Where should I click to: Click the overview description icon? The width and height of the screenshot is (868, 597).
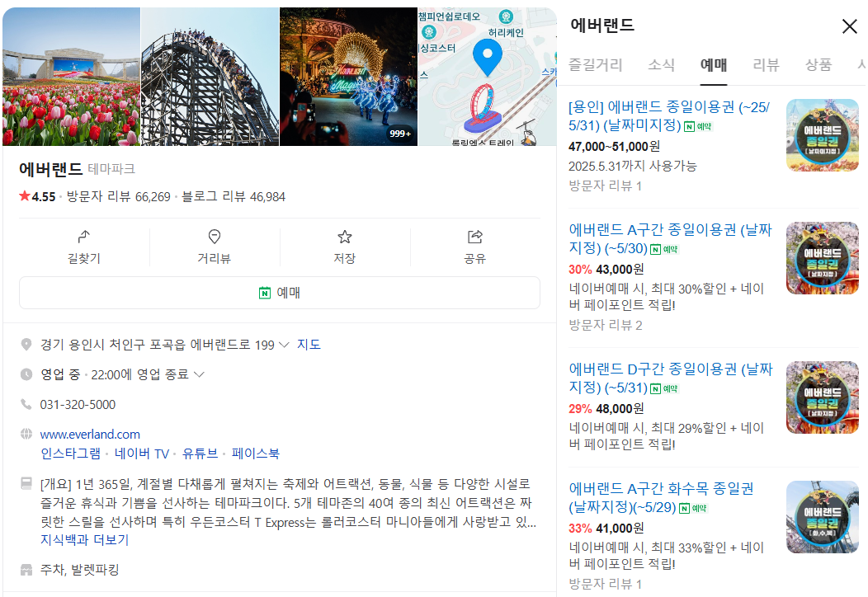pos(26,483)
